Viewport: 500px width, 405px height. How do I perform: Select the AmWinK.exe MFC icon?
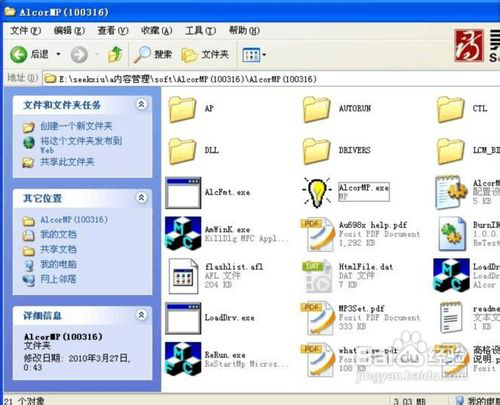pyautogui.click(x=183, y=233)
